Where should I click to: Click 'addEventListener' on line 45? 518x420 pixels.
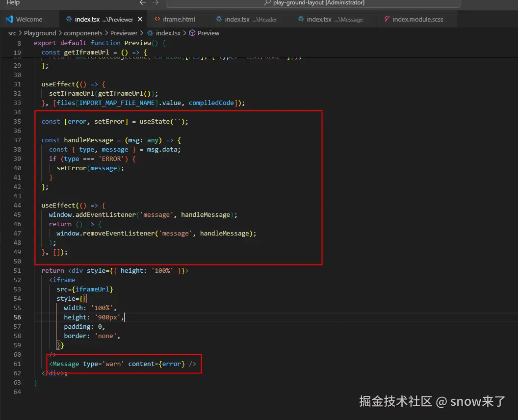click(x=105, y=215)
